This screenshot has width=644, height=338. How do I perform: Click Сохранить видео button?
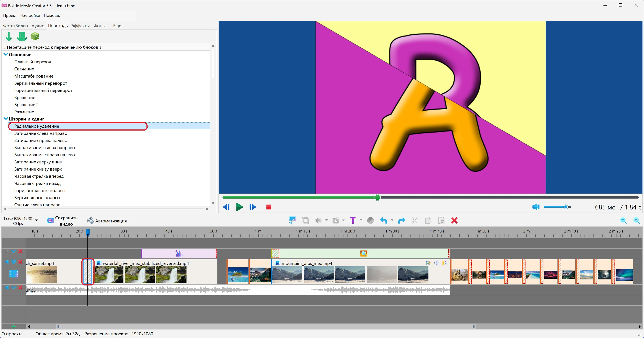pyautogui.click(x=62, y=221)
